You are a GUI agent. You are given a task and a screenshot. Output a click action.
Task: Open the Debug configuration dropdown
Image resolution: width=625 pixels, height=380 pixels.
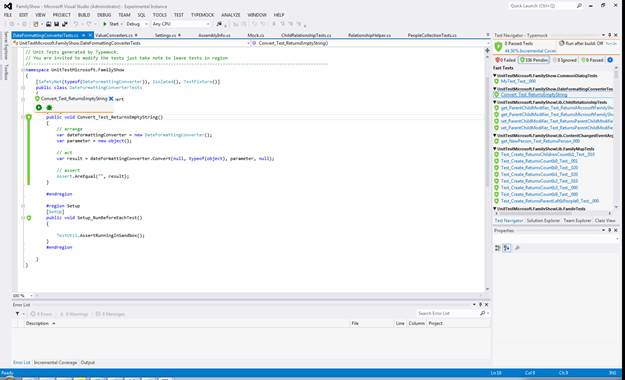(x=136, y=24)
